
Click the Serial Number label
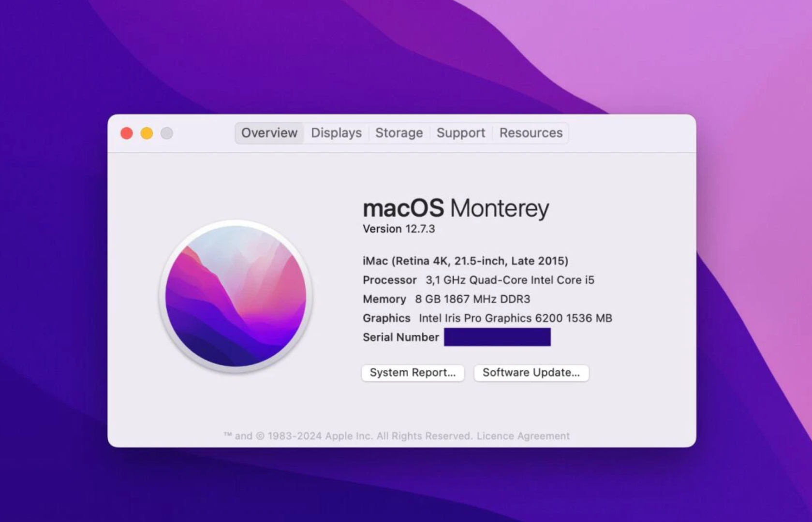(x=401, y=337)
